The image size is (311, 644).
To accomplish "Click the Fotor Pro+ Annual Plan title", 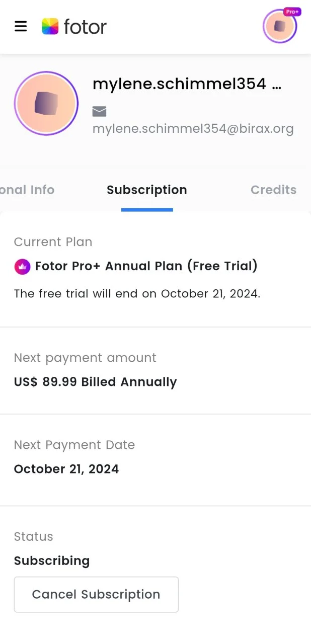I will tap(146, 266).
